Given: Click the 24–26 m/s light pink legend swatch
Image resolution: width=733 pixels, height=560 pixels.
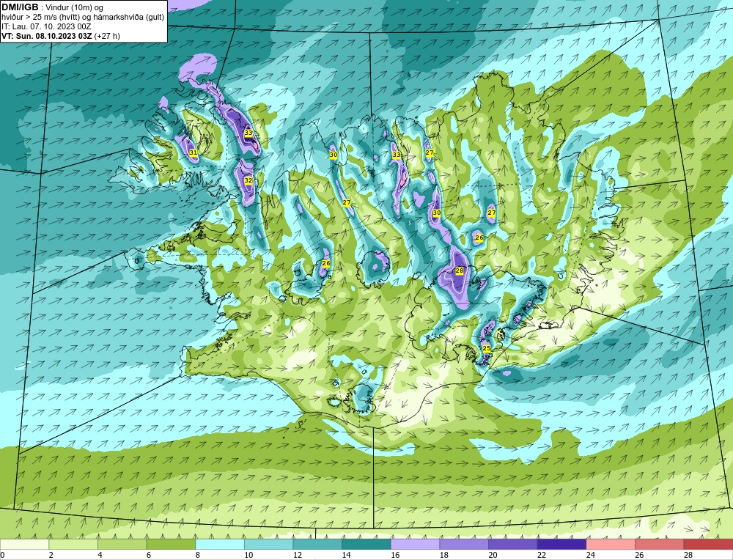Looking at the screenshot, I should click(611, 544).
